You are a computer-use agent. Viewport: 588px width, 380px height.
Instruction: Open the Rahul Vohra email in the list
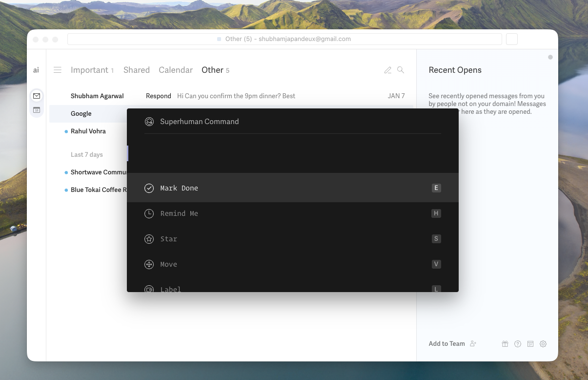[x=89, y=131]
